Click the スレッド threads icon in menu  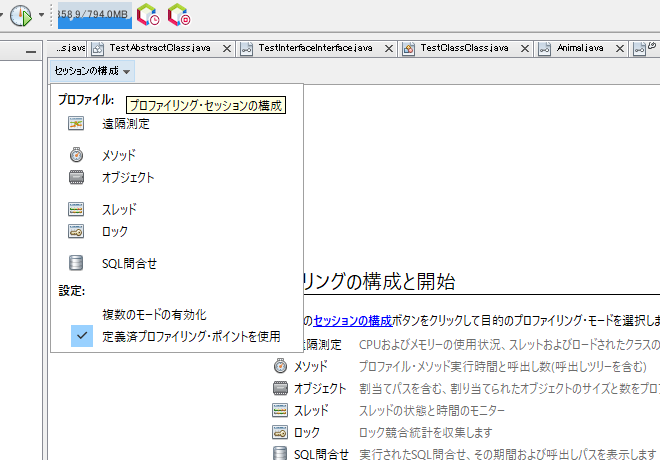[x=76, y=209]
